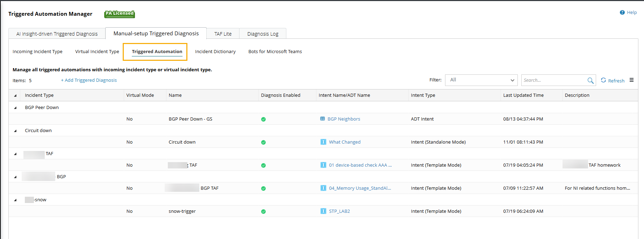Toggle Diagnosis Enabled status for snow-trigger row

click(263, 211)
